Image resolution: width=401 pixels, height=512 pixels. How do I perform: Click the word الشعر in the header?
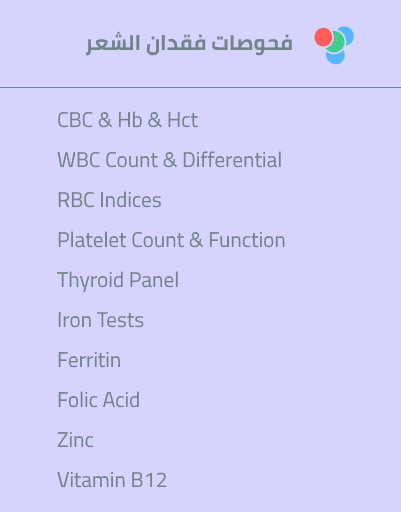(113, 43)
